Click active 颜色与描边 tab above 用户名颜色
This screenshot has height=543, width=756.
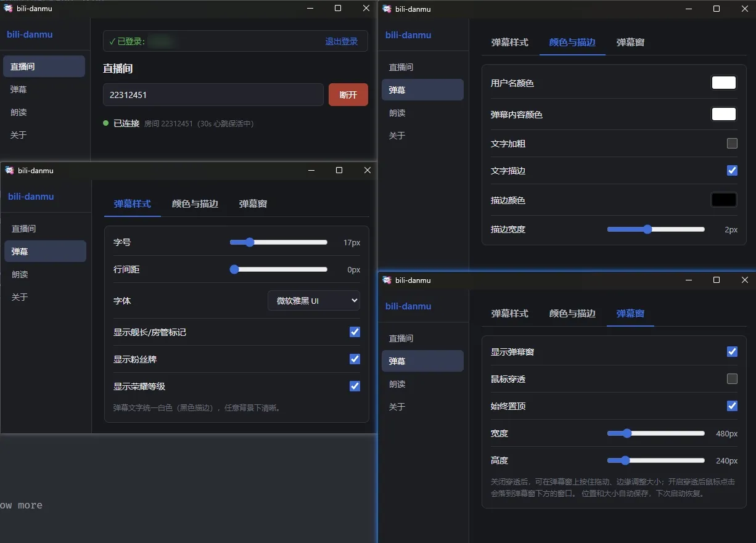(572, 43)
